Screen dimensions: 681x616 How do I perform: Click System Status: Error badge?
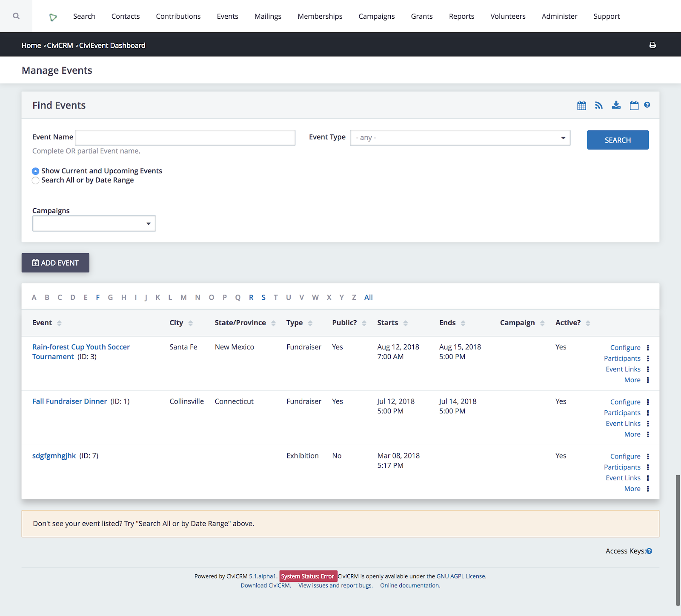pyautogui.click(x=308, y=576)
